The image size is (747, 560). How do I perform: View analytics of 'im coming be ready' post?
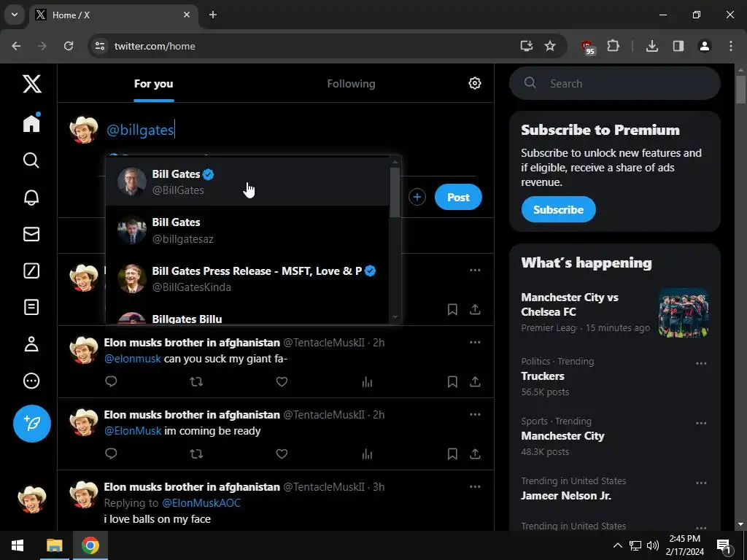coord(367,454)
